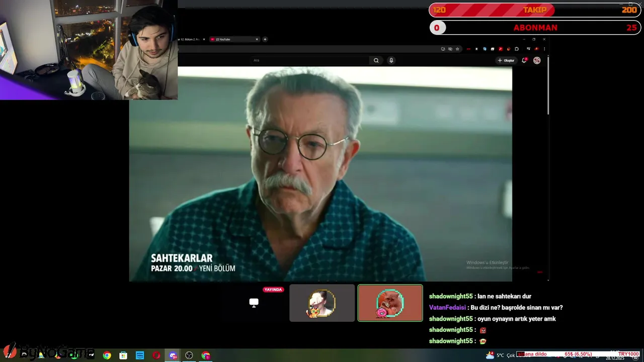Focus the YouTube Ara search field
Image resolution: width=644 pixels, height=362 pixels.
[309, 60]
